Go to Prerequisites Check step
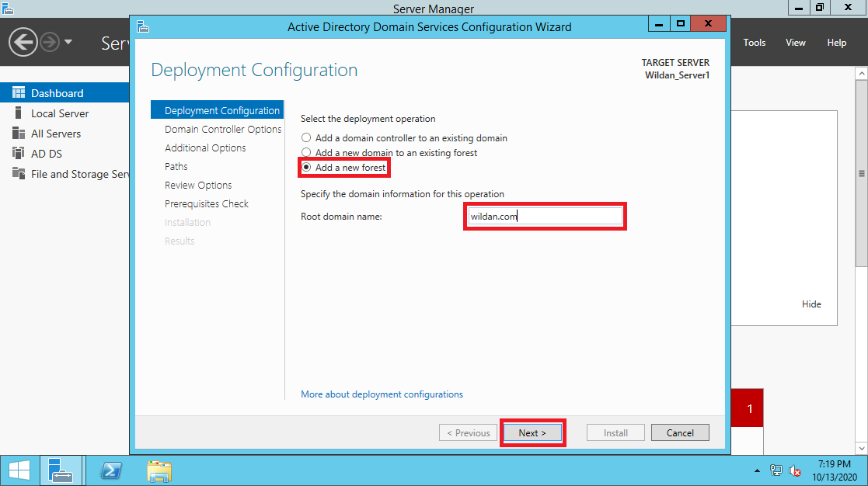This screenshot has width=868, height=486. [207, 203]
